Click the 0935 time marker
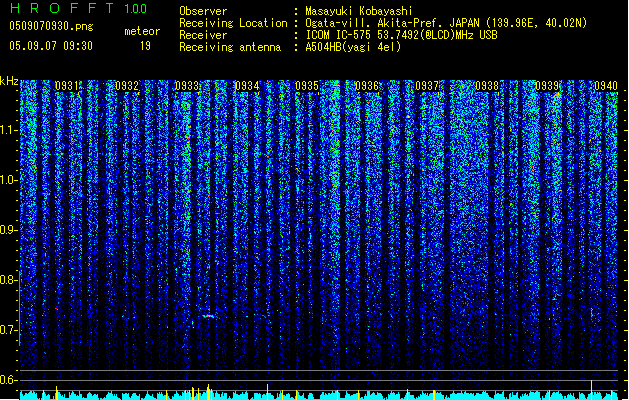 coord(307,86)
